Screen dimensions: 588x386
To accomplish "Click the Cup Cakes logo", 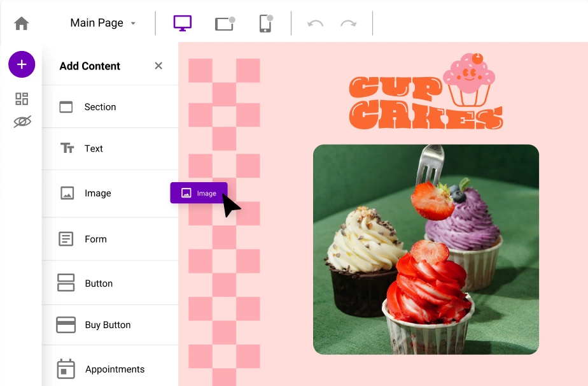I will [425, 93].
